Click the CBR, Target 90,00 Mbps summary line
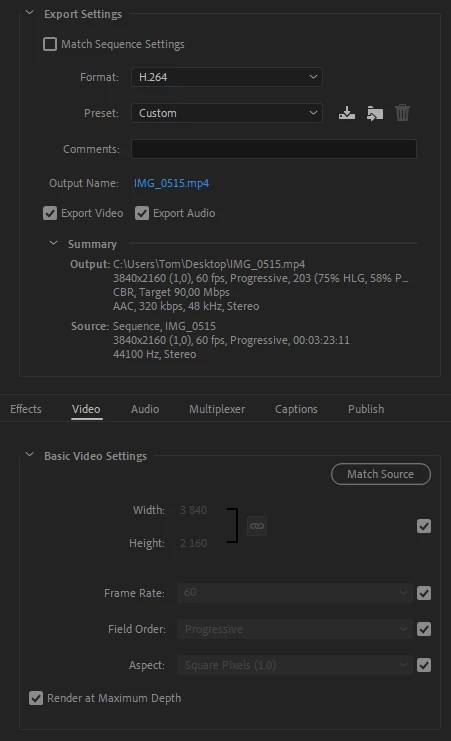Viewport: 451px width, 741px height. (171, 293)
